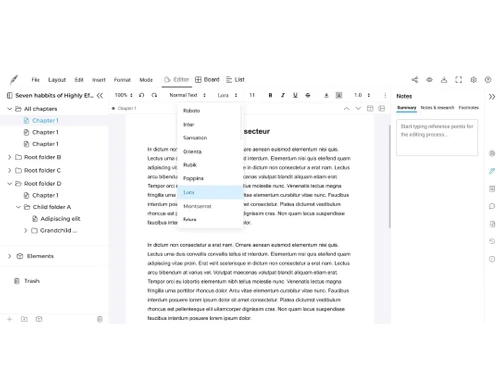Image resolution: width=500 pixels, height=375 pixels.
Task: Jump to previous section up chevron
Action: 347,108
